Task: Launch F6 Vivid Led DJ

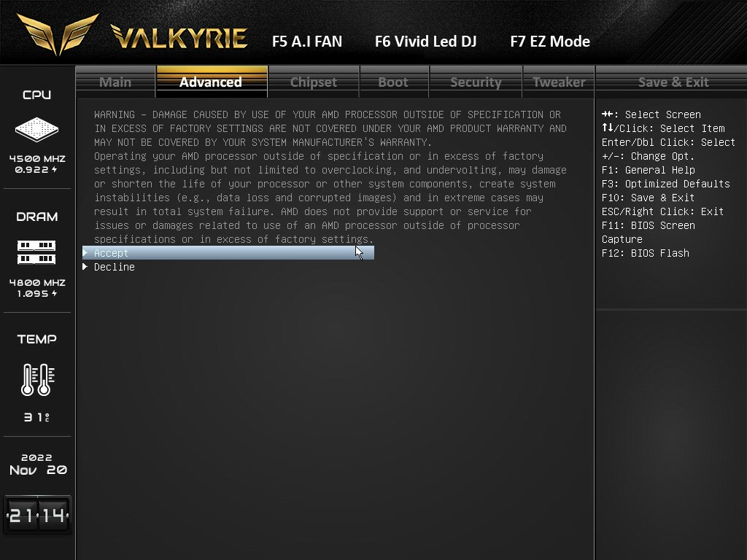Action: click(425, 42)
